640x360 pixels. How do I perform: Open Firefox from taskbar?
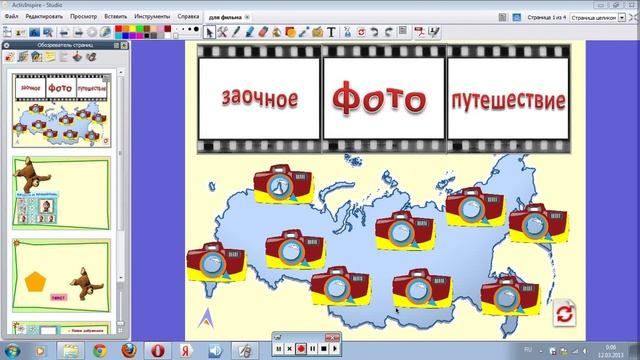click(129, 351)
